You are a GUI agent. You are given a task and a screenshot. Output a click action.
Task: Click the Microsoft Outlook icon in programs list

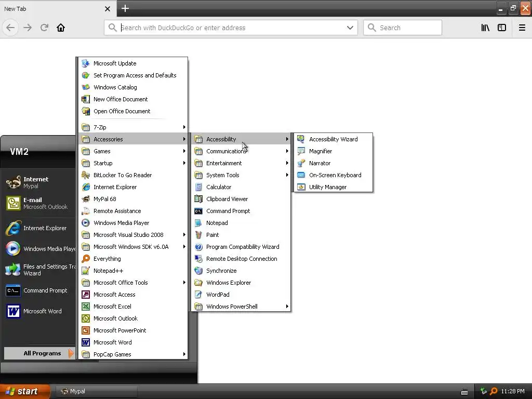(86, 318)
